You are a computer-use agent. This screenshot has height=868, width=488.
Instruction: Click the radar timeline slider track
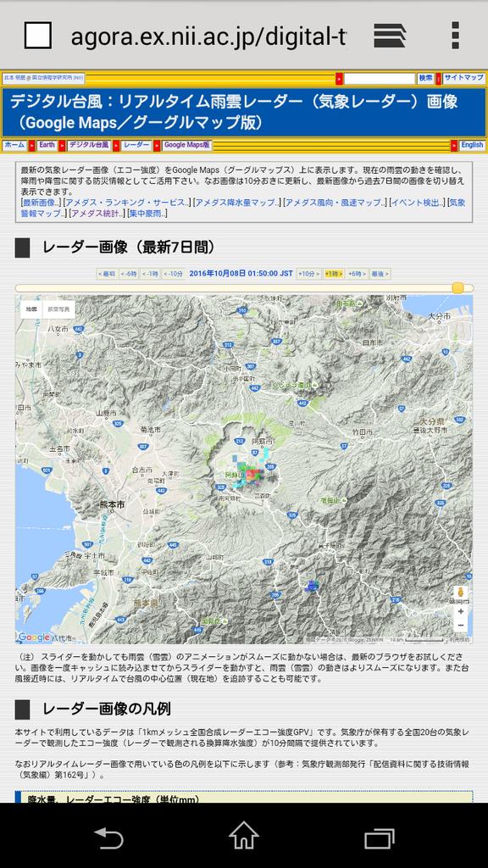244,288
